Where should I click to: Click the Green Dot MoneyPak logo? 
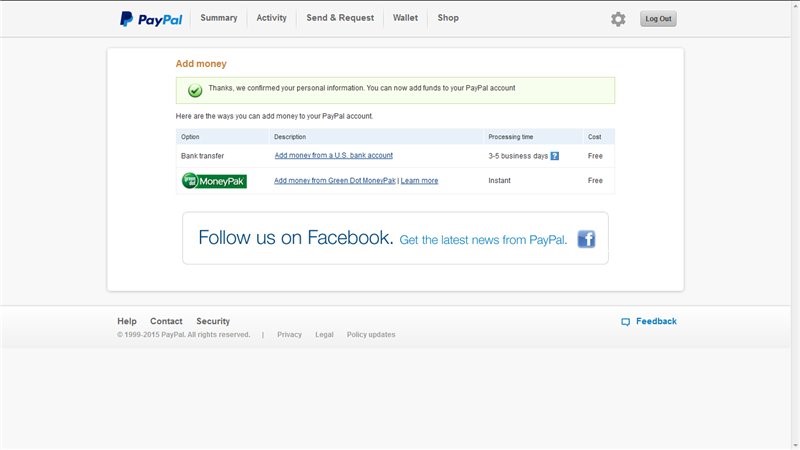coord(214,181)
